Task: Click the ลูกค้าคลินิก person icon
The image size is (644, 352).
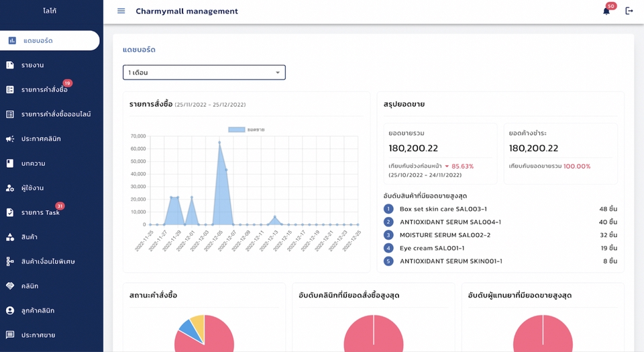Action: click(x=10, y=310)
